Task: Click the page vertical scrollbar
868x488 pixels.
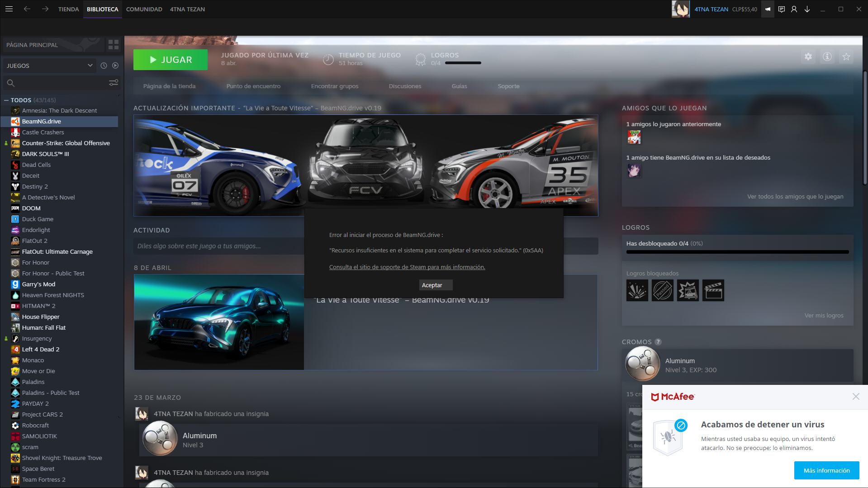Action: point(865,128)
